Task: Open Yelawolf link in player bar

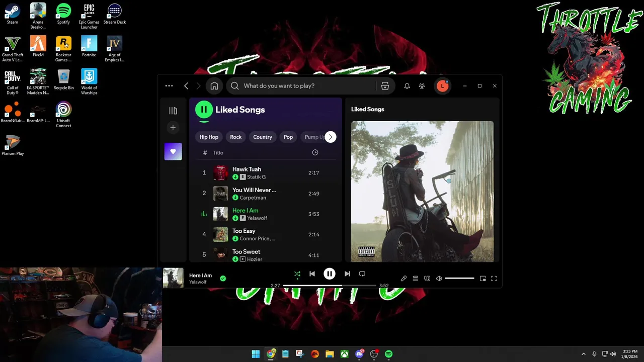Action: click(198, 282)
